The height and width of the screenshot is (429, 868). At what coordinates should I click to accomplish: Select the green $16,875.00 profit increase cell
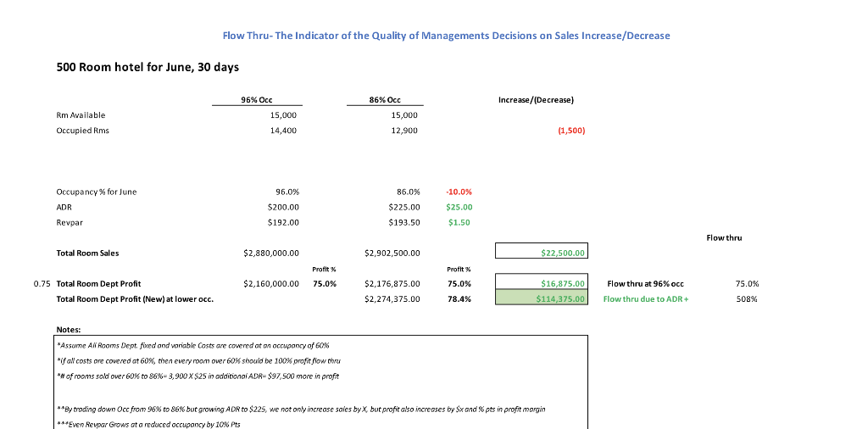tap(542, 281)
